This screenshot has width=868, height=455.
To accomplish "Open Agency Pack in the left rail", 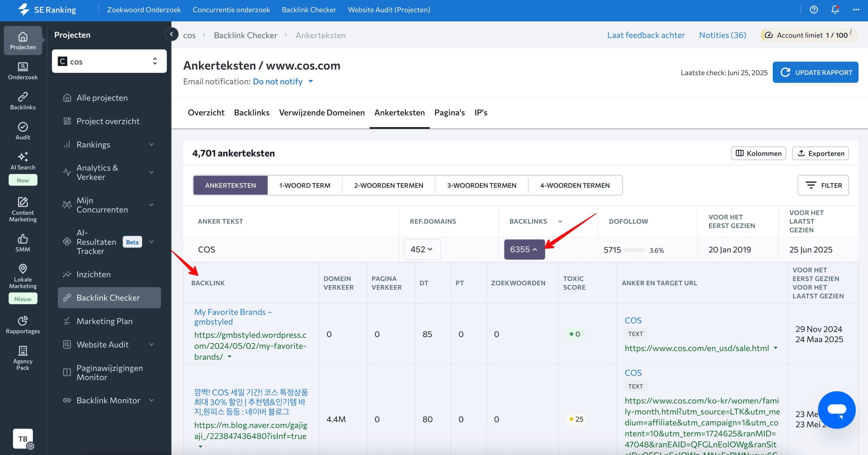I will click(23, 358).
